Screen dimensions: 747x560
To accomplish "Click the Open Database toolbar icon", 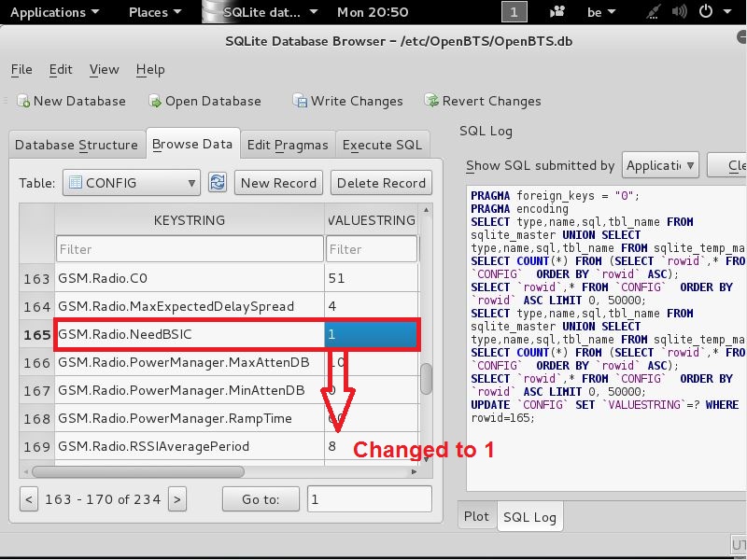I will click(x=155, y=101).
